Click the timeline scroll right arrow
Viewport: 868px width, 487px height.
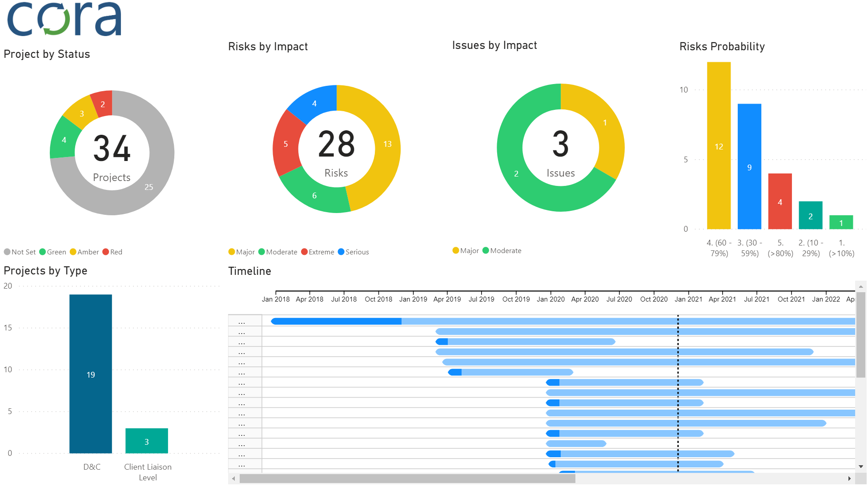pos(849,479)
